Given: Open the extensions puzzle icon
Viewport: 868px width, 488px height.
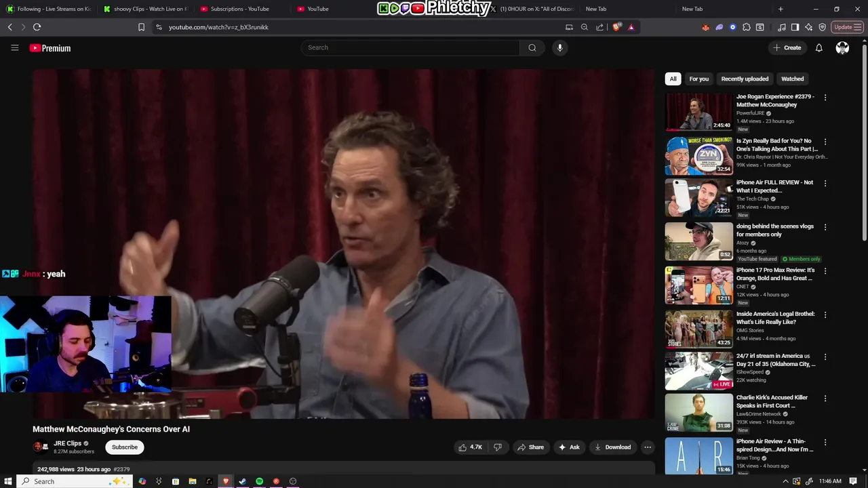Looking at the screenshot, I should (746, 27).
